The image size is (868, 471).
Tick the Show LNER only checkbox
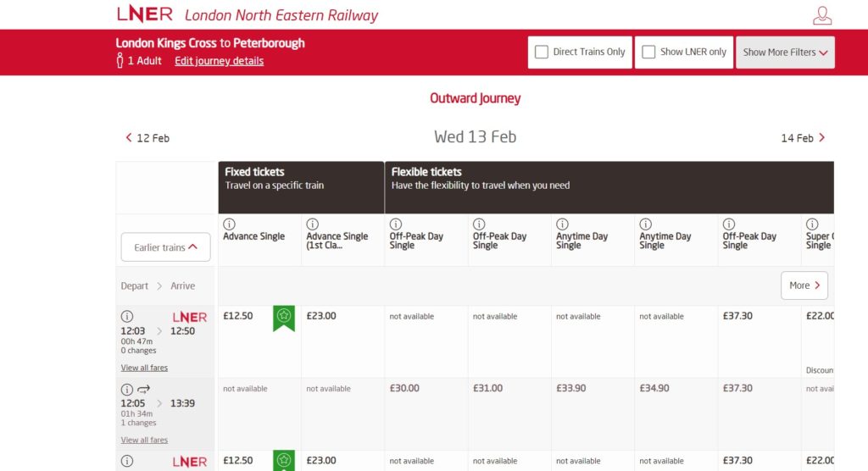(648, 52)
